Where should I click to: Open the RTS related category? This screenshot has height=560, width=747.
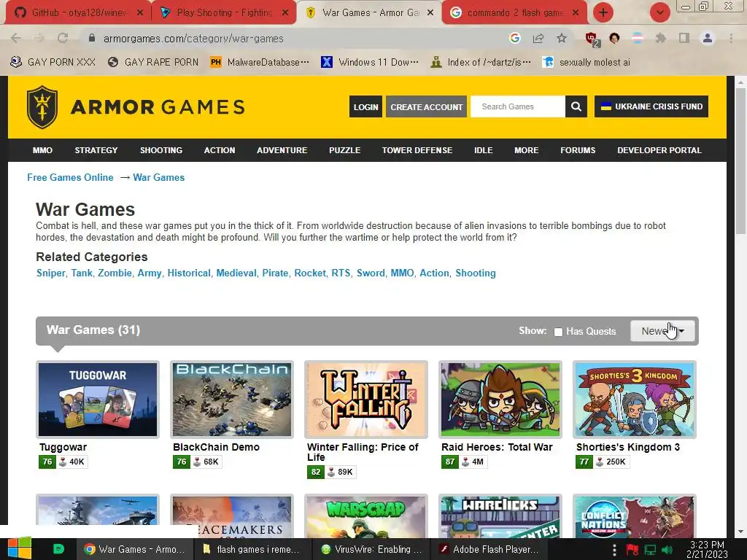coord(341,273)
